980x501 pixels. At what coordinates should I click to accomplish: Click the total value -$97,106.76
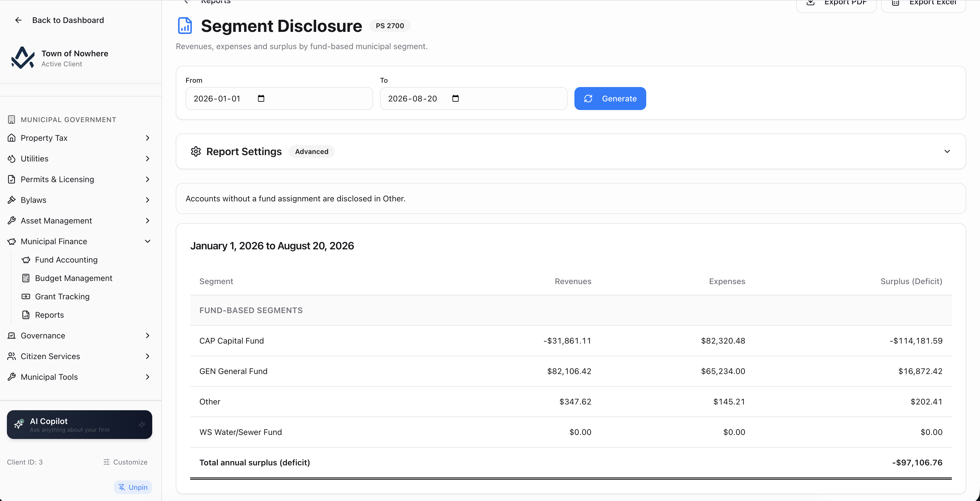pyautogui.click(x=917, y=463)
